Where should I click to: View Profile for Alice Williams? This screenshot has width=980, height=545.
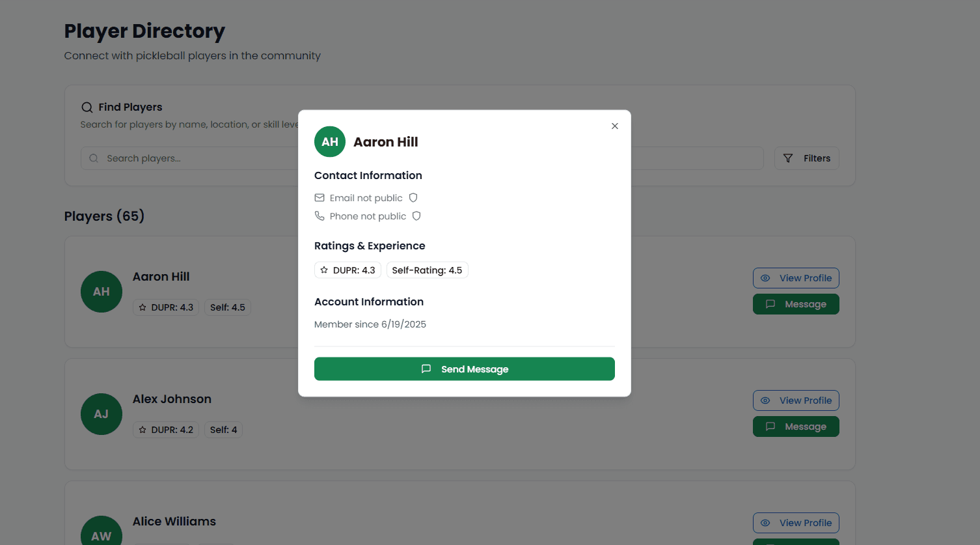pos(796,523)
